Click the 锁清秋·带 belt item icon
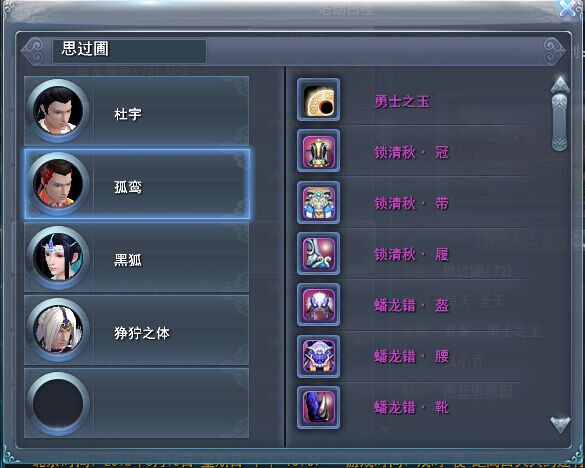 click(318, 203)
